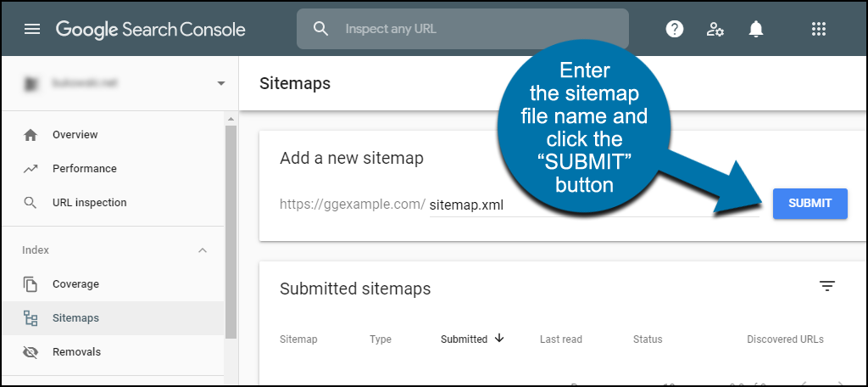The image size is (868, 387).
Task: Open the hamburger navigation menu
Action: click(x=32, y=29)
